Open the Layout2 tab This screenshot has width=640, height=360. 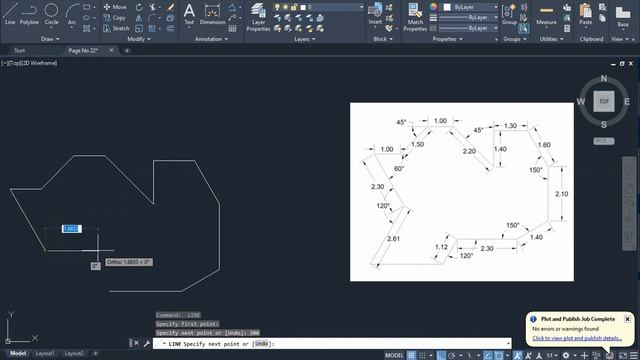click(74, 353)
